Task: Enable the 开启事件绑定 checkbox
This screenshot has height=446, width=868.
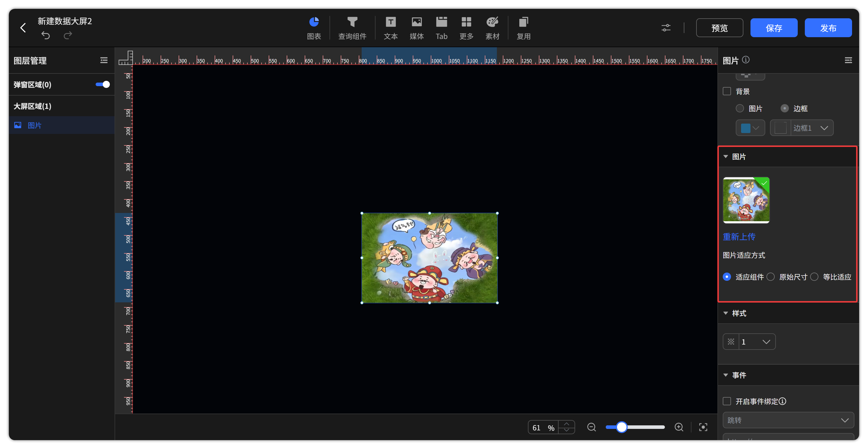Action: click(727, 401)
